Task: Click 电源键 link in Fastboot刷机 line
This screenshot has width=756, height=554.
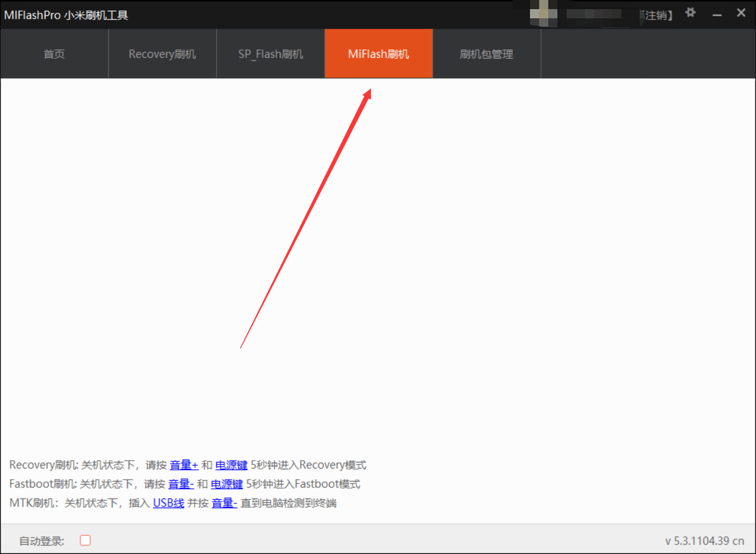Action: click(x=227, y=484)
